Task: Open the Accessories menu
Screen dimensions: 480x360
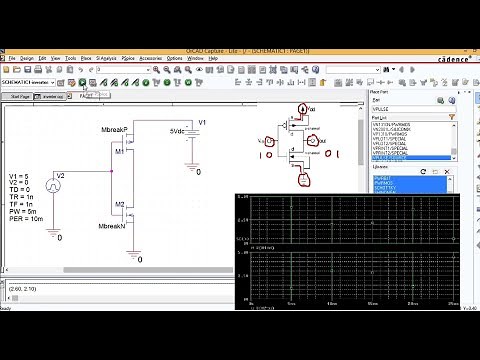Action: coord(151,58)
